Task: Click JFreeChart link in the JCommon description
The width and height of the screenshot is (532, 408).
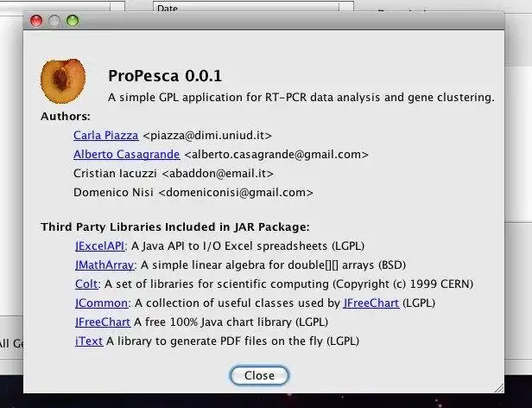Action: pyautogui.click(x=370, y=303)
